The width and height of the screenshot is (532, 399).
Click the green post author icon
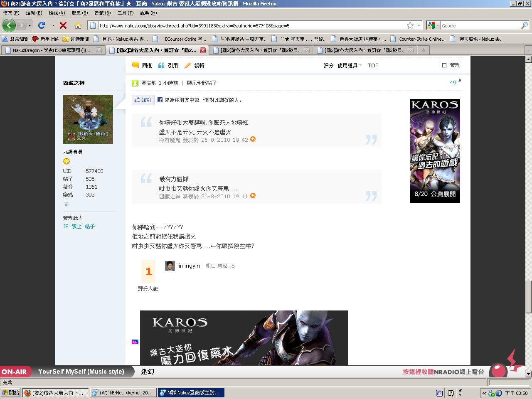click(135, 83)
